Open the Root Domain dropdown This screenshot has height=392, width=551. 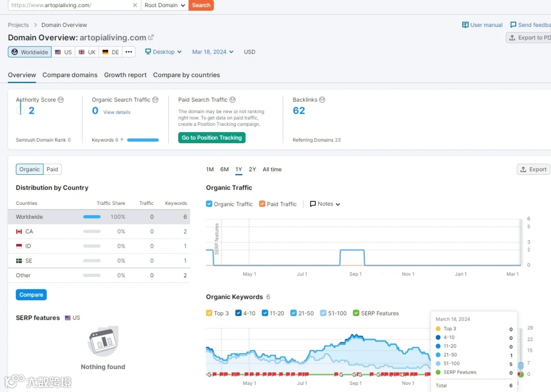click(x=165, y=5)
